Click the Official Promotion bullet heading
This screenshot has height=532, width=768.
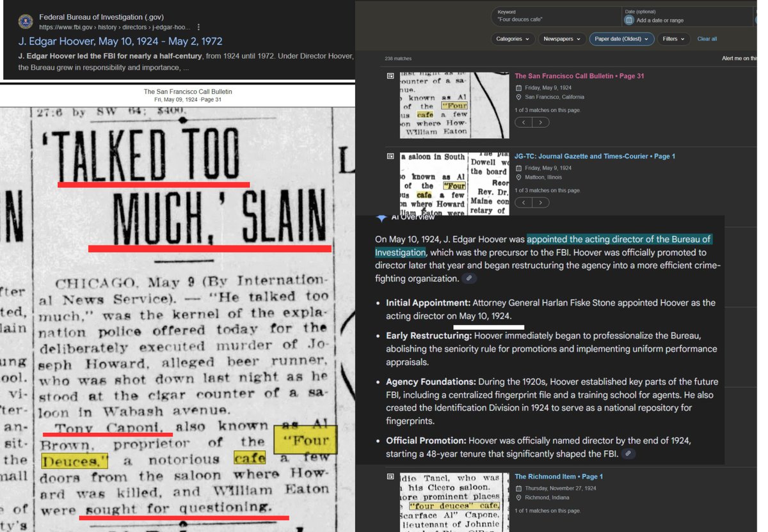(x=426, y=441)
